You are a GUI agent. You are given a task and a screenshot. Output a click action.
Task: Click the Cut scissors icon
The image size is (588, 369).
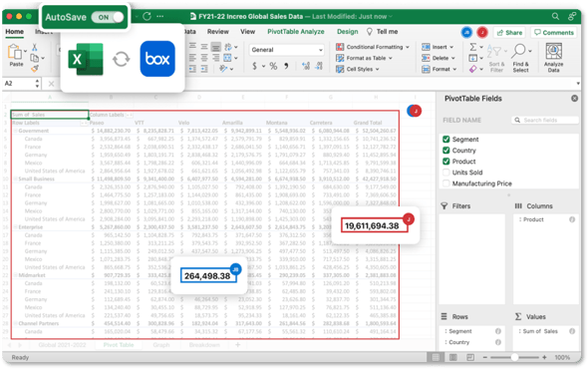pyautogui.click(x=35, y=47)
